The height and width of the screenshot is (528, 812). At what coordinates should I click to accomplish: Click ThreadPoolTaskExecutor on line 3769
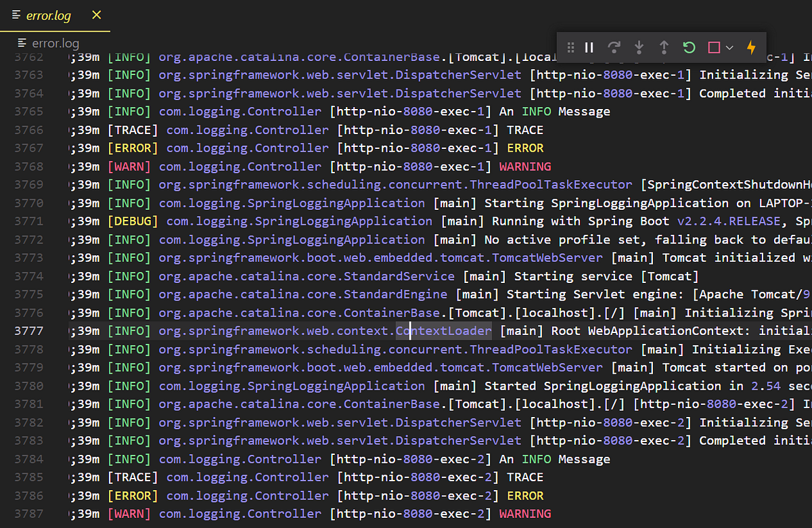pyautogui.click(x=551, y=185)
